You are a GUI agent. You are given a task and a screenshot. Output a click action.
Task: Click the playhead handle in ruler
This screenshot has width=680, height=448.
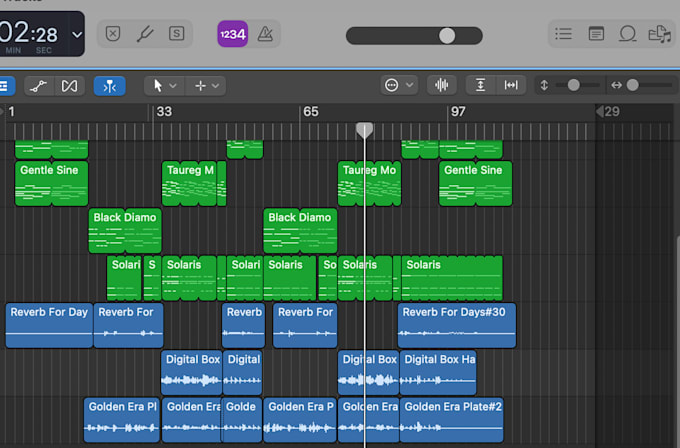[x=364, y=130]
